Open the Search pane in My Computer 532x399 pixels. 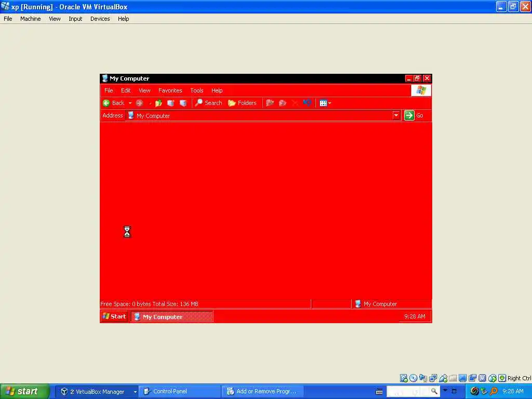tap(209, 103)
